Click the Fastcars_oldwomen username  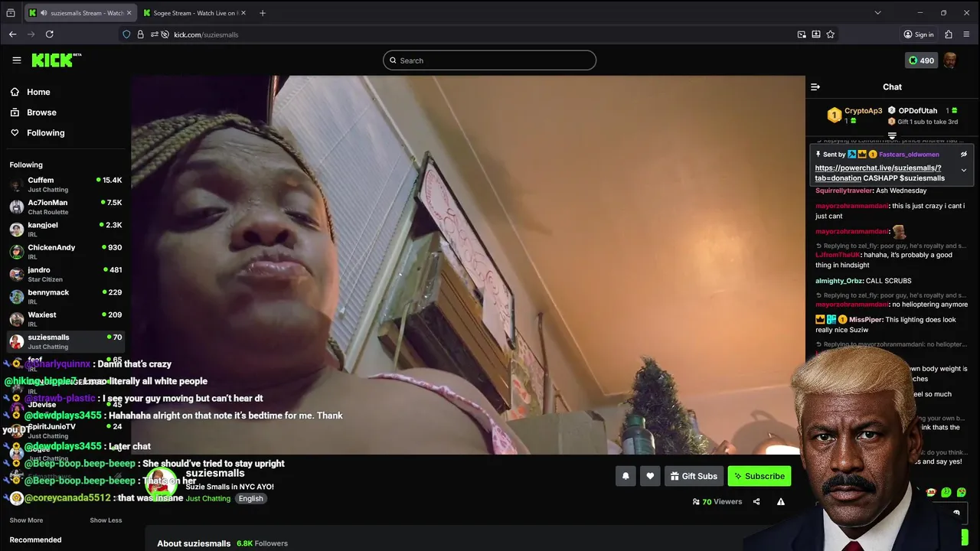[x=909, y=155]
